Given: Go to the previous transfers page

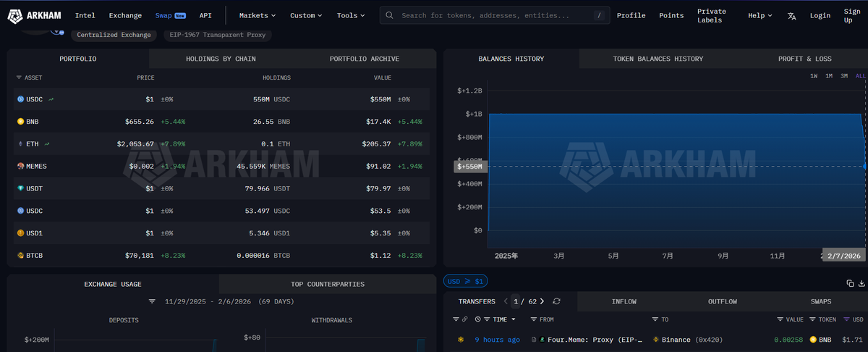Looking at the screenshot, I should [x=506, y=301].
